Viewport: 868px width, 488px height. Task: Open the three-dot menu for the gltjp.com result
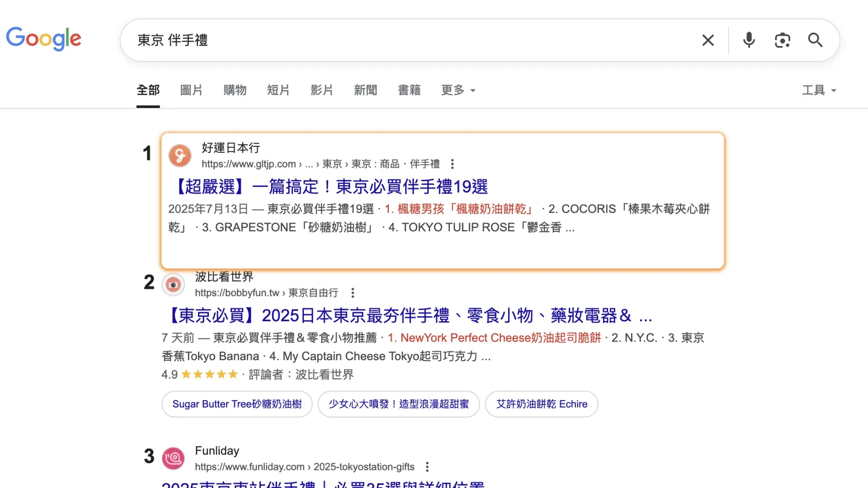(x=452, y=164)
